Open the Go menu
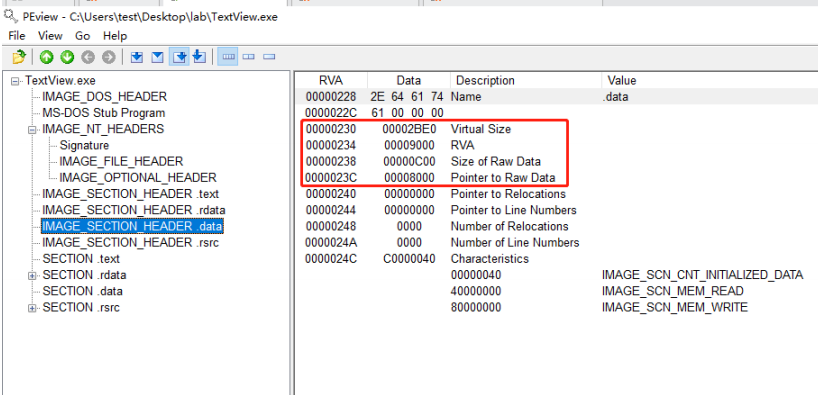818x395 pixels. coord(82,36)
